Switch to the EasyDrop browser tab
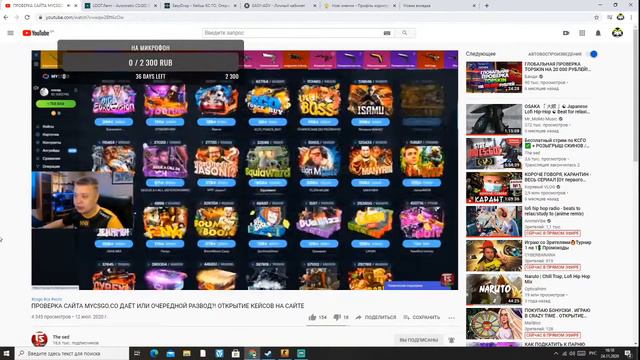 pyautogui.click(x=200, y=6)
